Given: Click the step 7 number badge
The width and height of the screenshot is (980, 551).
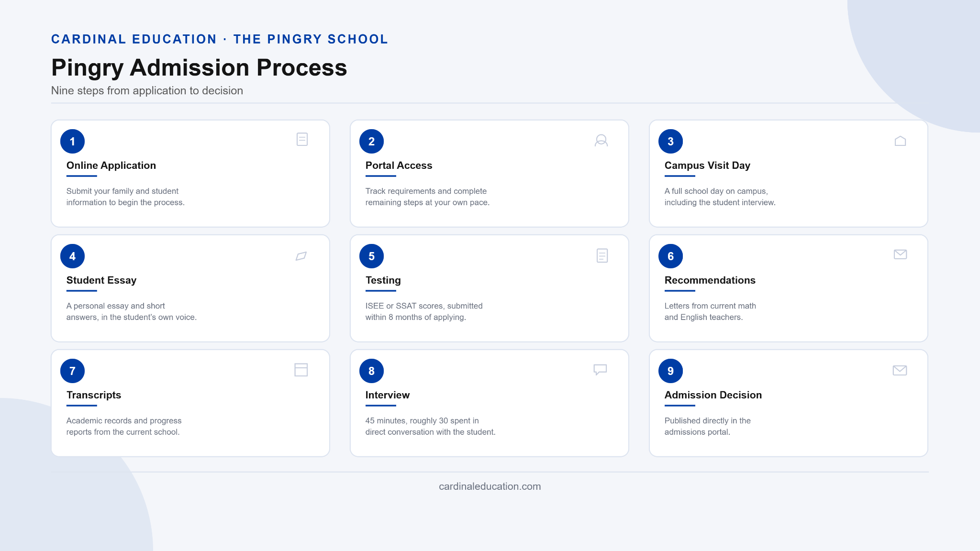Looking at the screenshot, I should (x=72, y=371).
